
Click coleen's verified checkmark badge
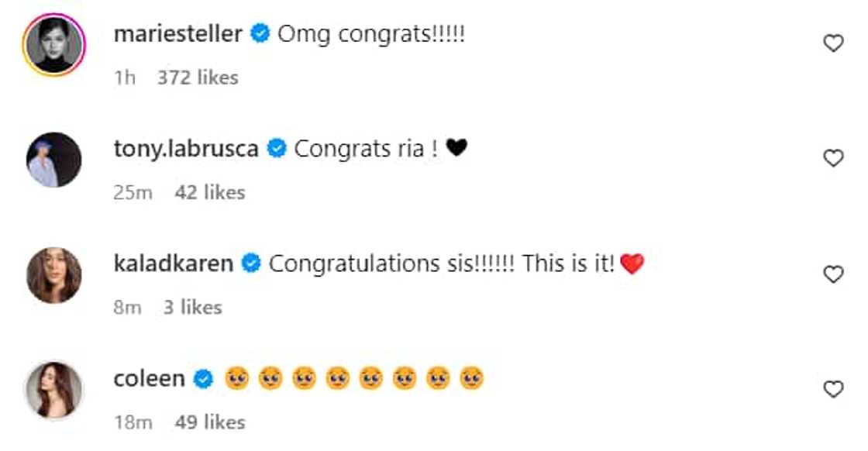click(x=203, y=379)
